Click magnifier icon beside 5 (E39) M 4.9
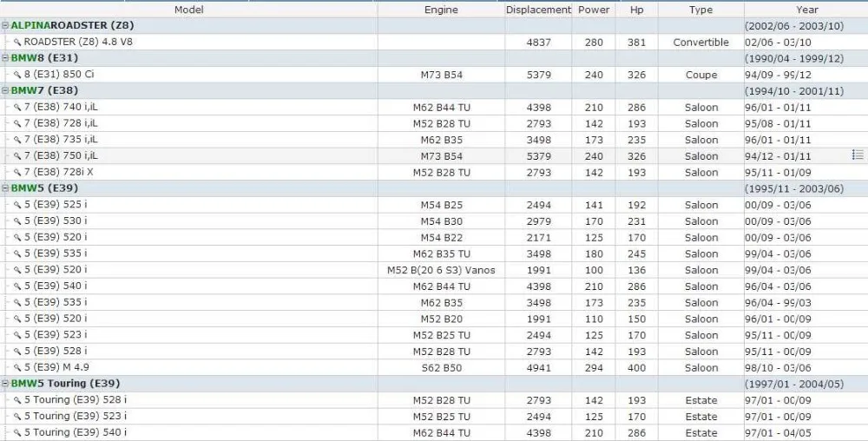 17,367
